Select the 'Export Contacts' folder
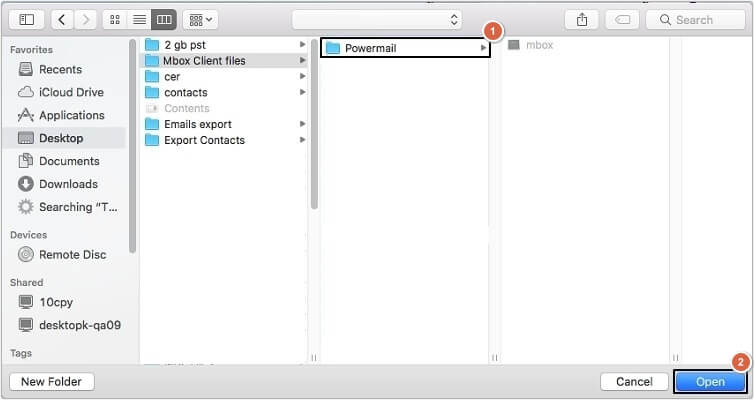This screenshot has height=401, width=755. [224, 140]
